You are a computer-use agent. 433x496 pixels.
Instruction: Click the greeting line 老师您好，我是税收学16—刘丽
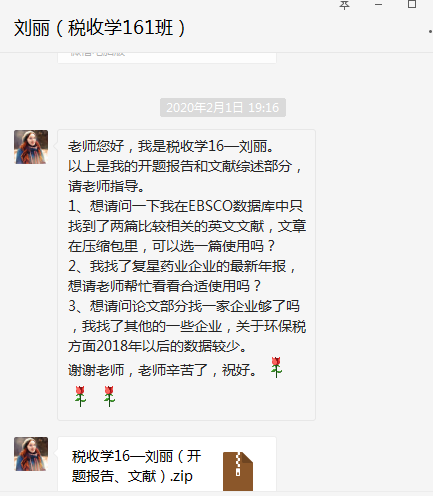171,146
